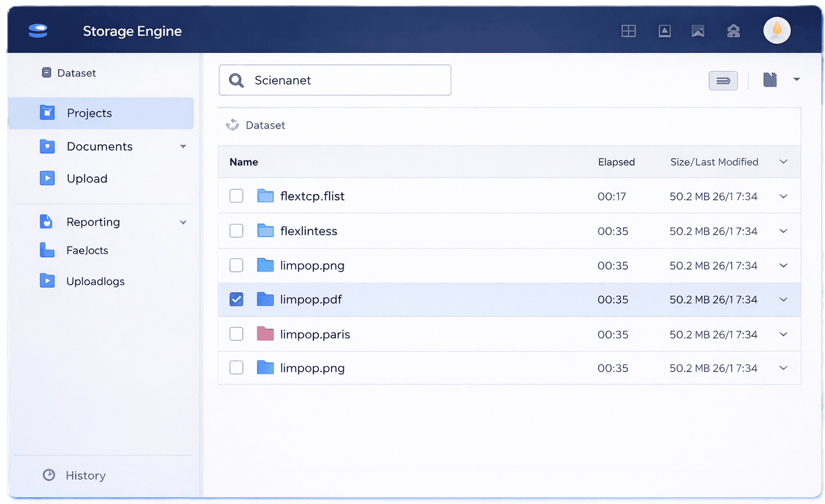The image size is (825, 504).
Task: Click the Storage Engine logo icon
Action: click(38, 31)
